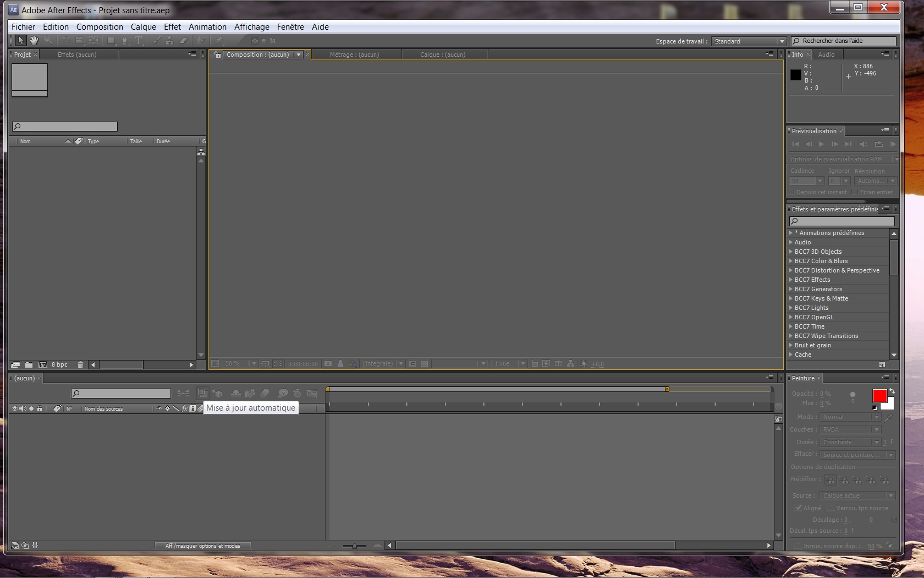Open the Fichier menu

click(x=23, y=26)
